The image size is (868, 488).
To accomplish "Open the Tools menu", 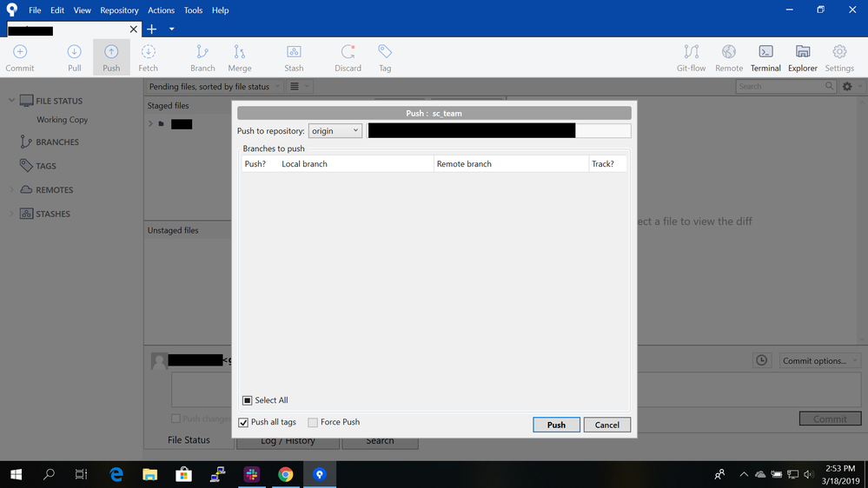I will point(193,10).
